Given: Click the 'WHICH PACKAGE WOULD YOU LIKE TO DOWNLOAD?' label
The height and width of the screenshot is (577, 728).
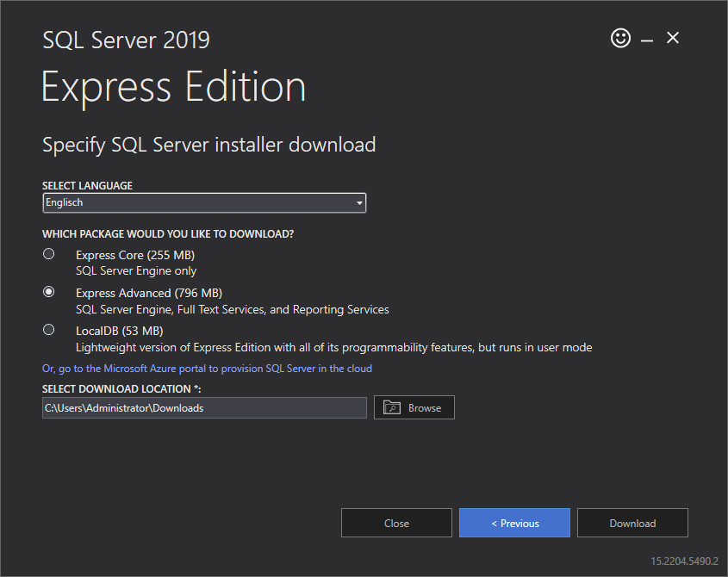Looking at the screenshot, I should (168, 234).
